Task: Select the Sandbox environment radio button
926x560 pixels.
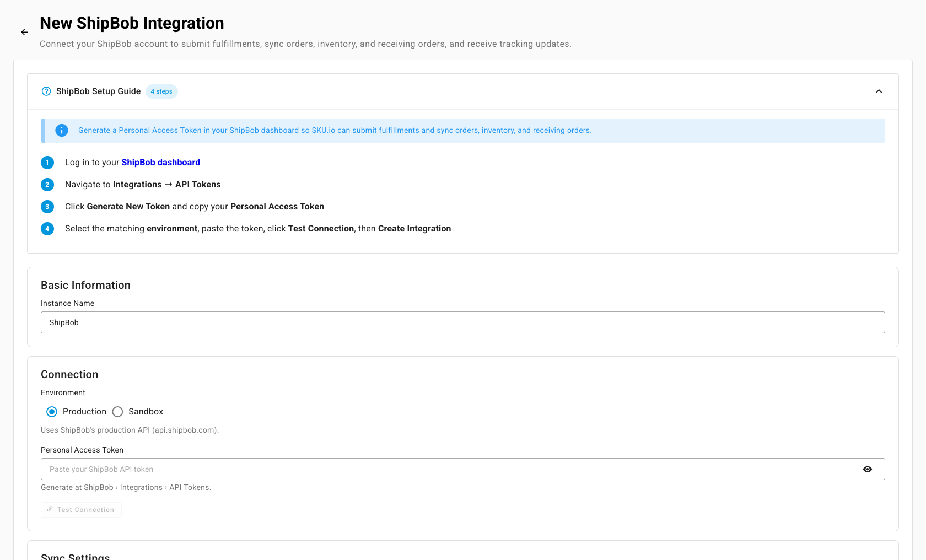Action: click(x=117, y=412)
